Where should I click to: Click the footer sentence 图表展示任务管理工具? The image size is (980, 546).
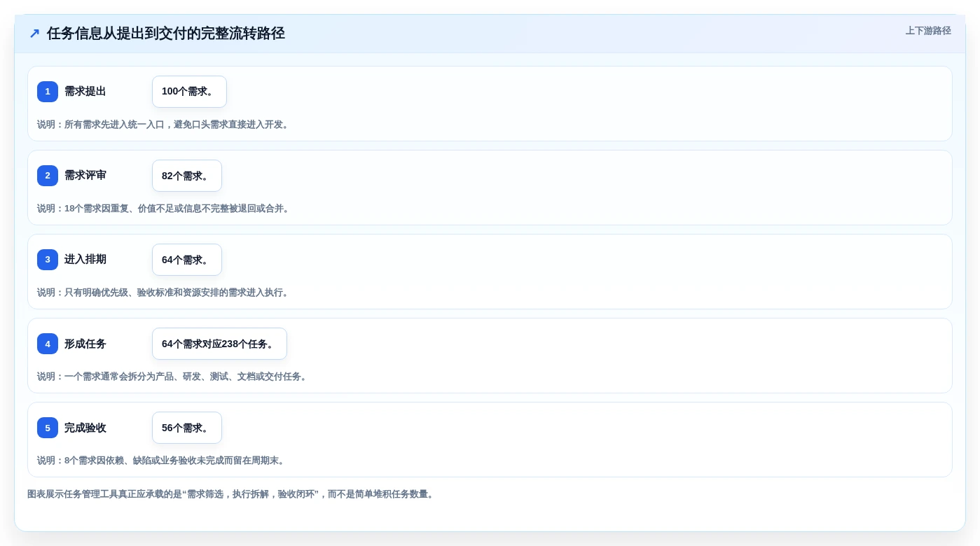click(232, 494)
